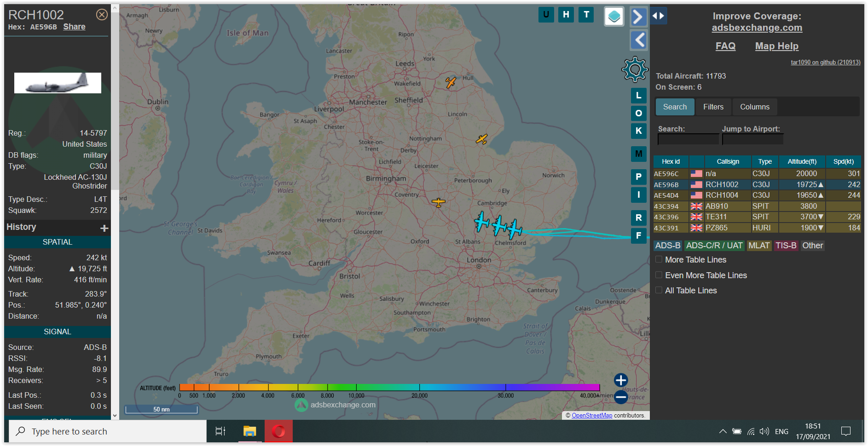Toggle the L map option button

coord(639,96)
